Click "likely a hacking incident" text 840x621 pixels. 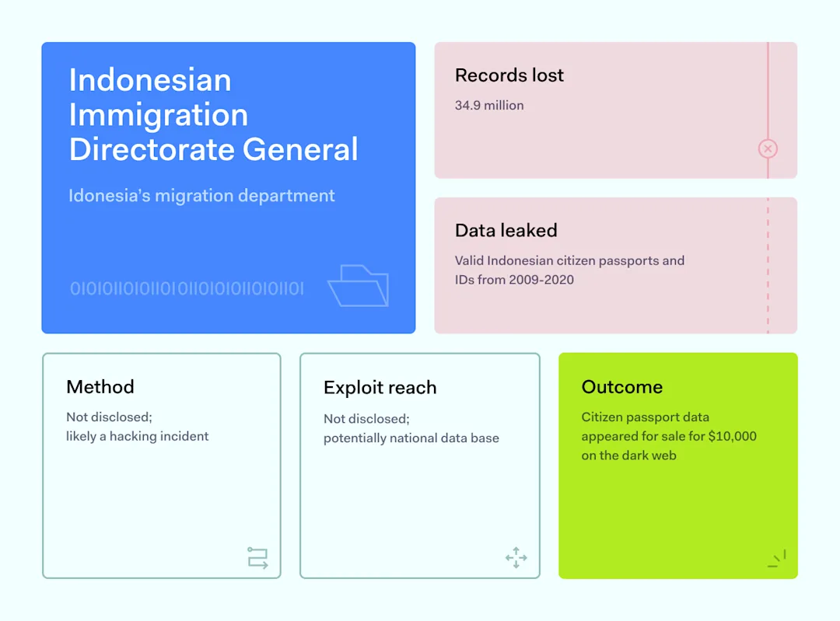137,436
